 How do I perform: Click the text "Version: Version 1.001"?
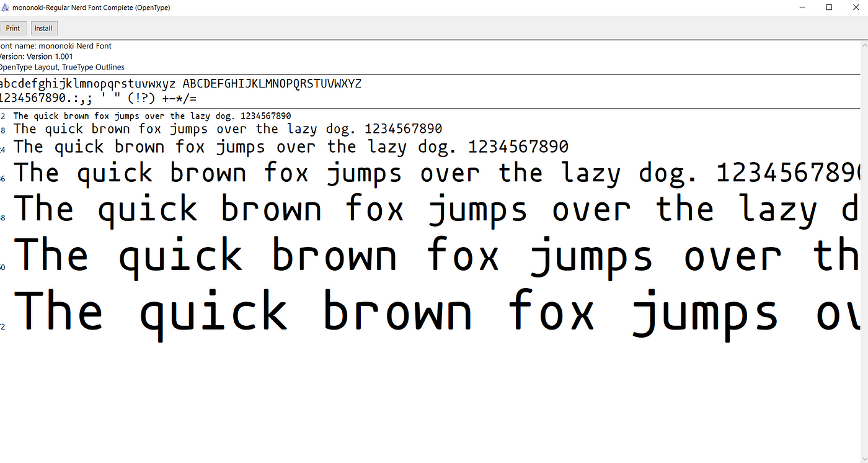36,56
